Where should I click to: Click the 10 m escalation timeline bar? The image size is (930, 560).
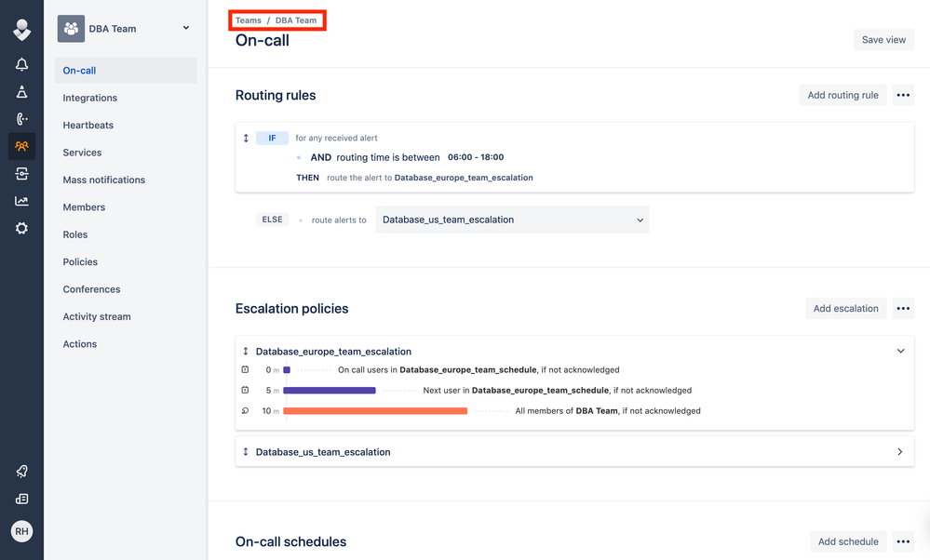coord(375,410)
